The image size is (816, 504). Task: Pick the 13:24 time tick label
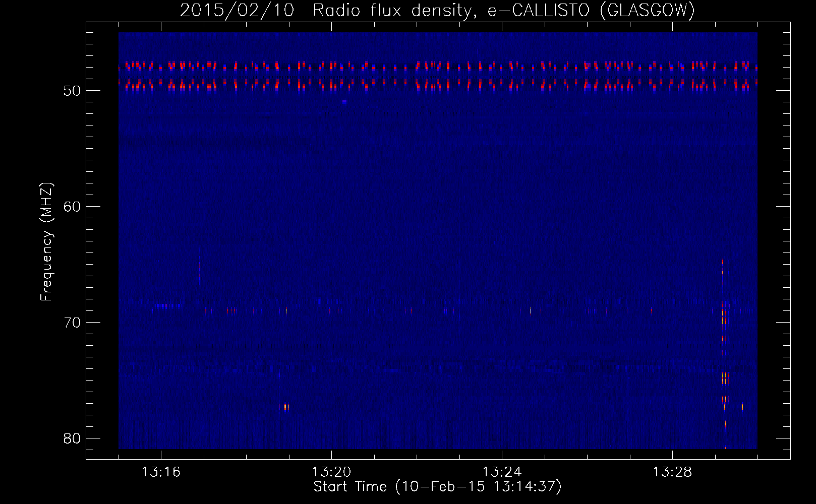pos(502,472)
